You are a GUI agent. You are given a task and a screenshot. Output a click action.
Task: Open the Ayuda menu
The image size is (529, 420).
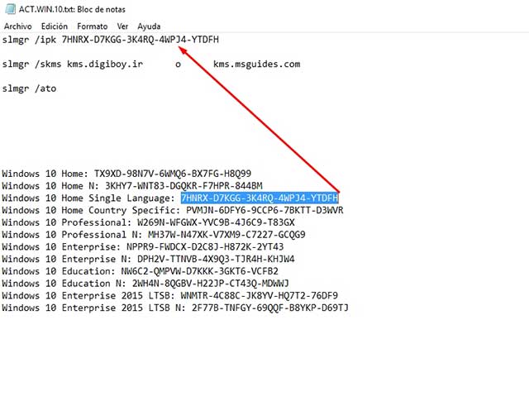point(149,26)
